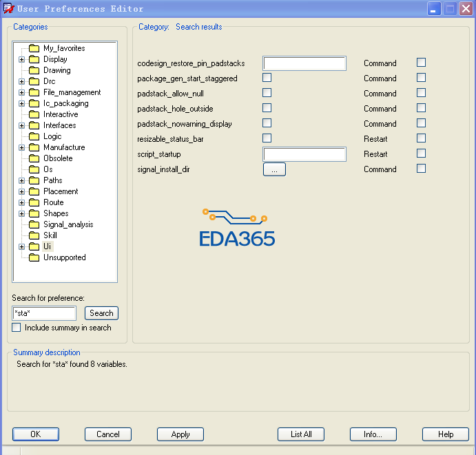
Task: Click the List All button
Action: pyautogui.click(x=301, y=434)
